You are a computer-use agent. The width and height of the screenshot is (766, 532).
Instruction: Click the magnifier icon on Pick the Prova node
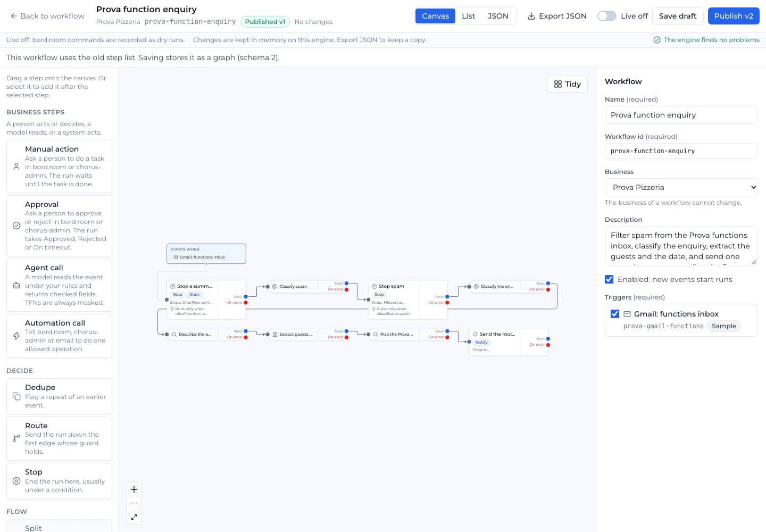pos(376,334)
